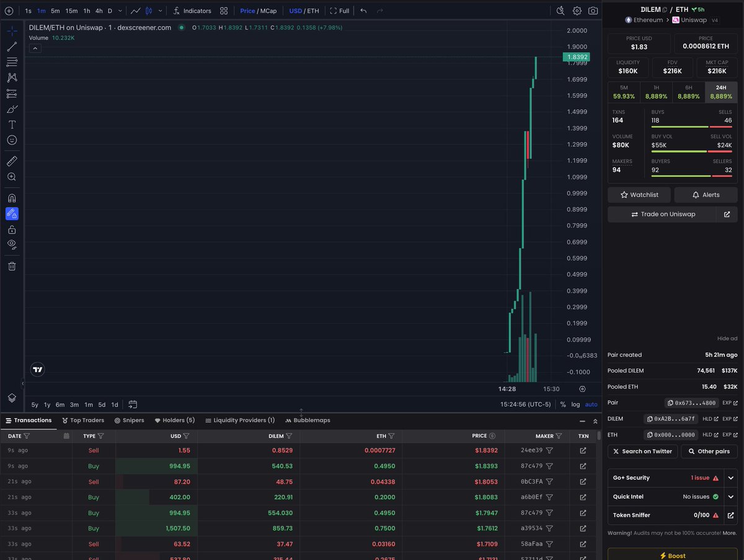
Task: Select the Transactions tab
Action: [29, 420]
